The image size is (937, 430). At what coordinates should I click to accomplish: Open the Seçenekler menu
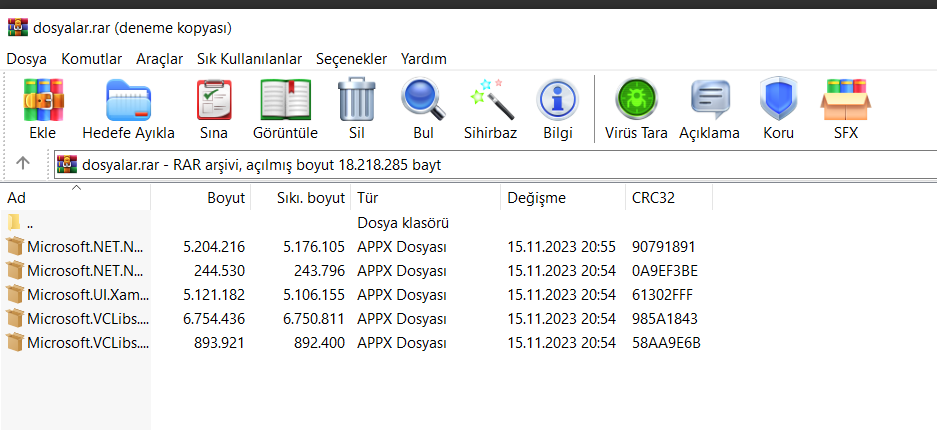coord(351,59)
